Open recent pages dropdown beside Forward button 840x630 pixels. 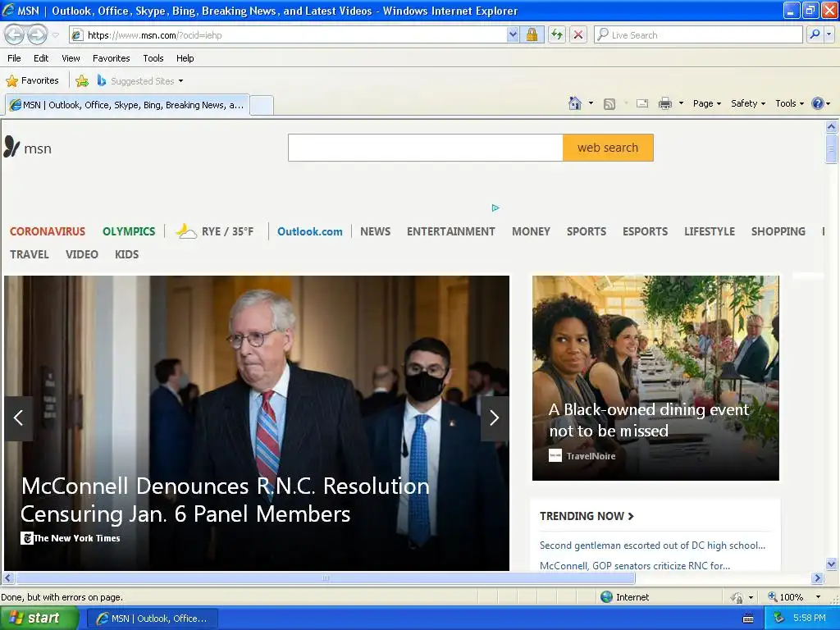[x=56, y=35]
